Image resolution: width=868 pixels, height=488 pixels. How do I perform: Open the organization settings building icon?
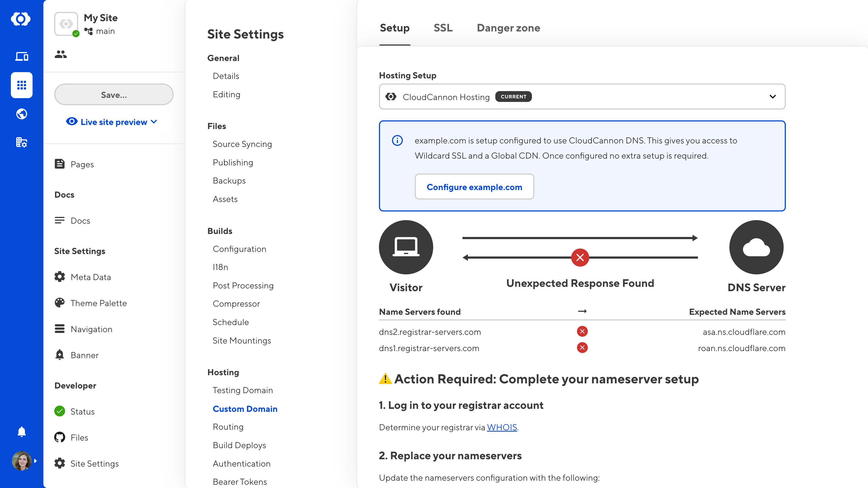pos(22,142)
